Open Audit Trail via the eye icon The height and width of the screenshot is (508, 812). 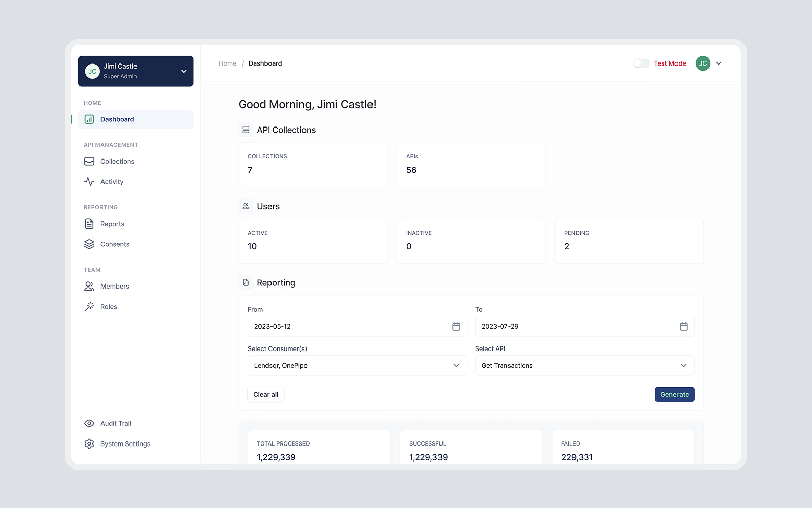(89, 423)
